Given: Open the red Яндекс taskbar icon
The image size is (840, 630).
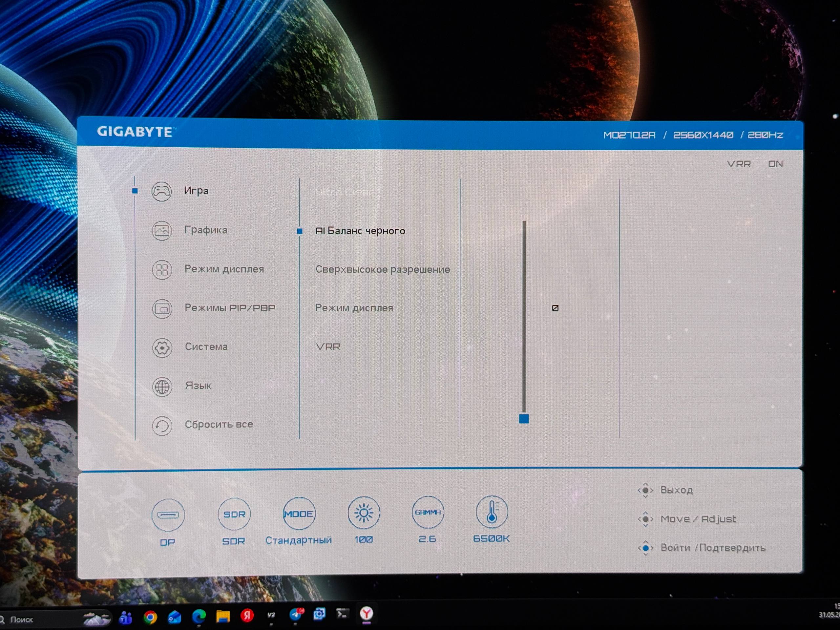Looking at the screenshot, I should tap(247, 616).
